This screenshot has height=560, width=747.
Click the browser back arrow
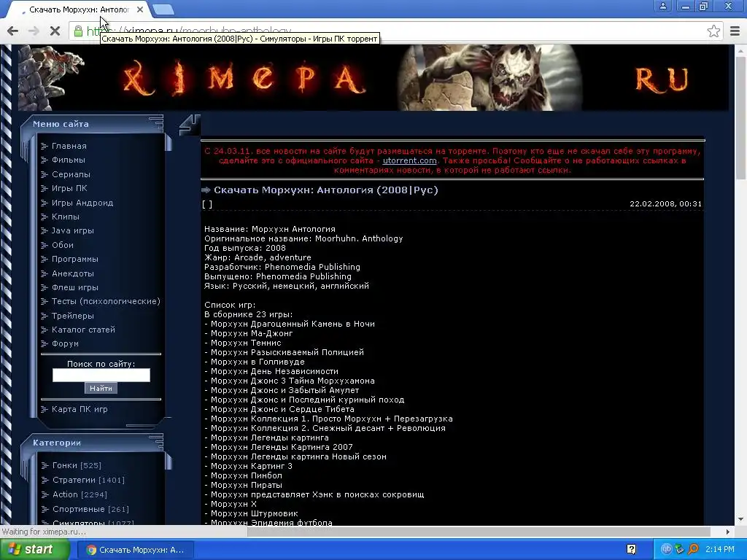13,31
